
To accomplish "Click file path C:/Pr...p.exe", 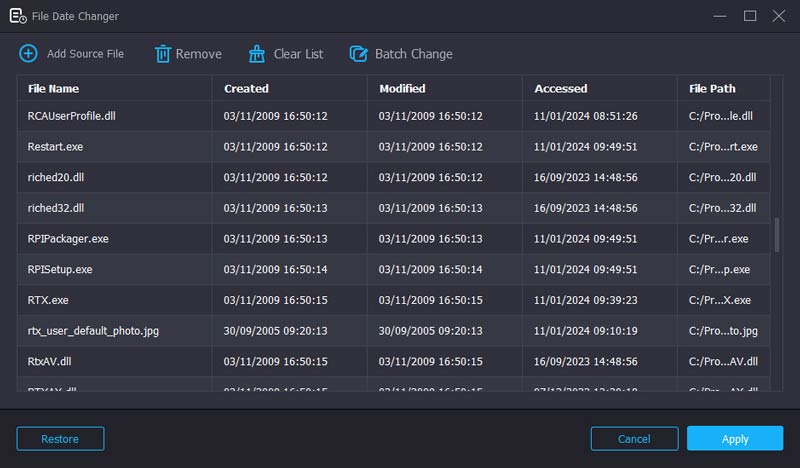I will tap(719, 269).
